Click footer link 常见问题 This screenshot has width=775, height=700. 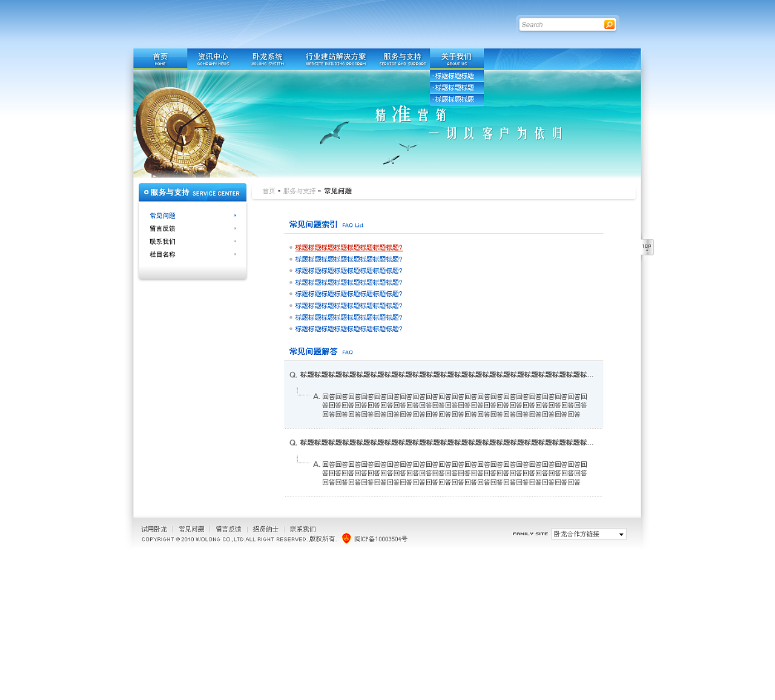coord(191,529)
